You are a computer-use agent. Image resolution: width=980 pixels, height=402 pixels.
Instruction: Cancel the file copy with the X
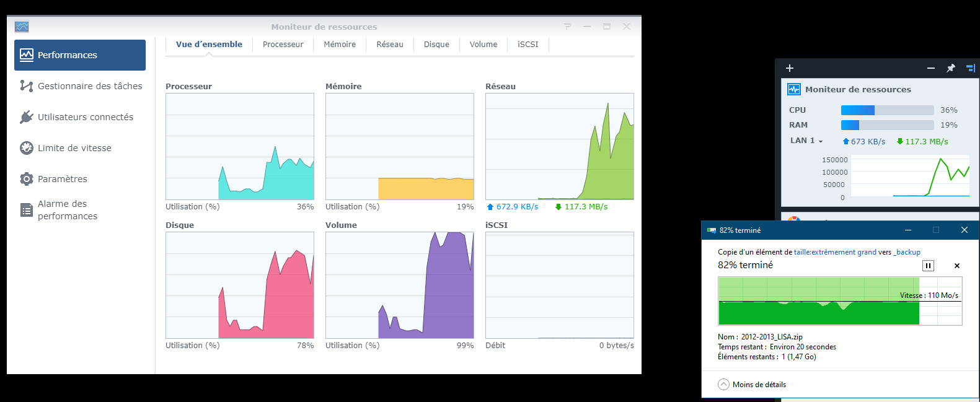coord(957,266)
